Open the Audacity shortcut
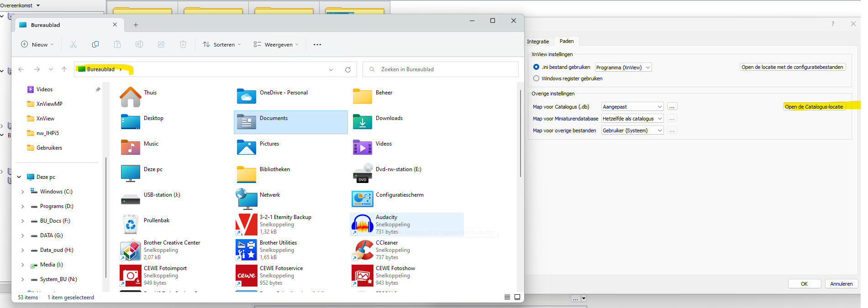This screenshot has width=868, height=308. click(x=363, y=224)
